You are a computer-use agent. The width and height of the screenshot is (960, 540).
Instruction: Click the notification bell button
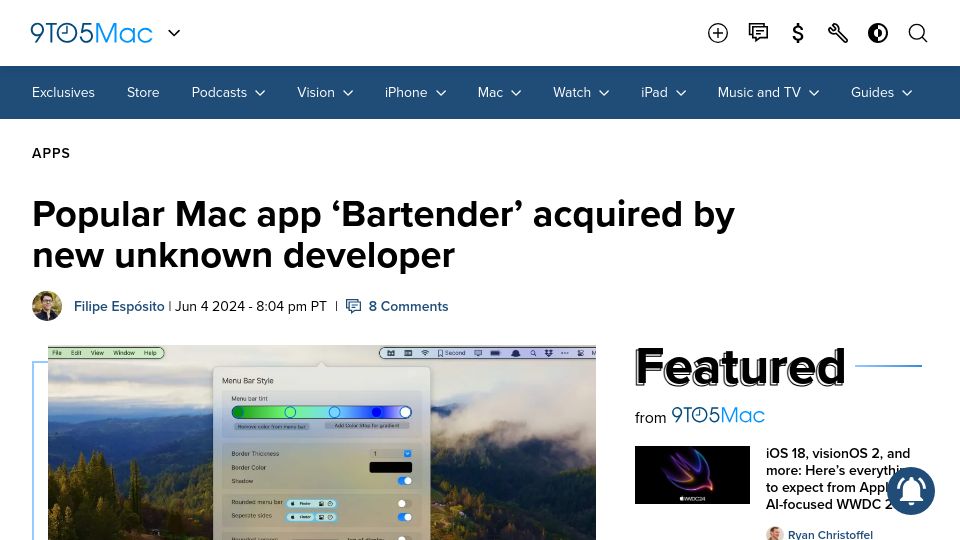point(911,491)
